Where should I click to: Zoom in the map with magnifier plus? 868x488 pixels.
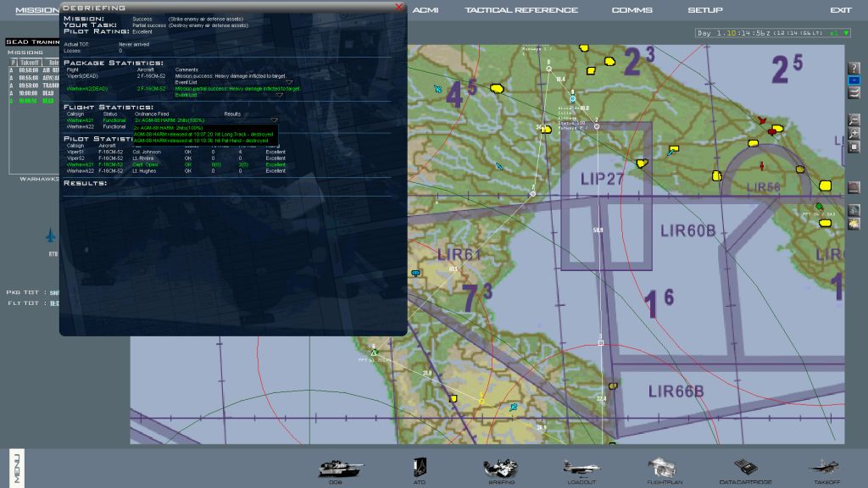[x=854, y=133]
